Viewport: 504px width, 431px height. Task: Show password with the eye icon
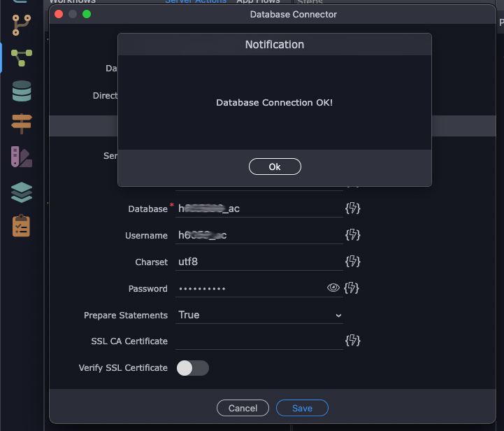[333, 288]
